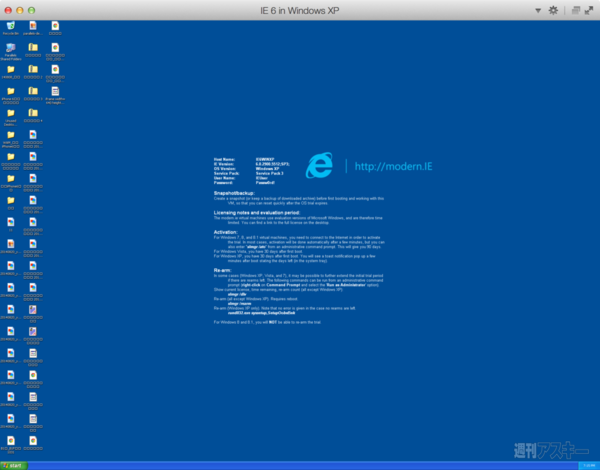Select the compressed folder ending in 4

pyautogui.click(x=33, y=116)
